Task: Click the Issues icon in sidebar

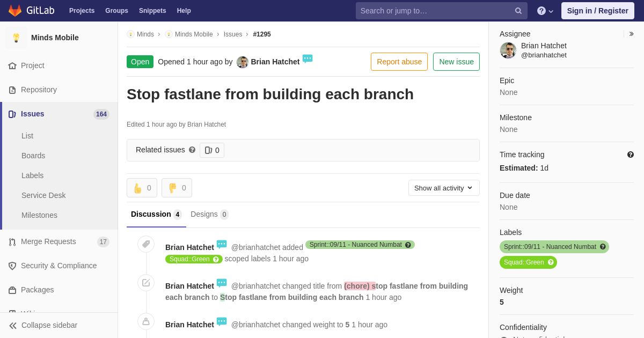Action: click(x=12, y=114)
